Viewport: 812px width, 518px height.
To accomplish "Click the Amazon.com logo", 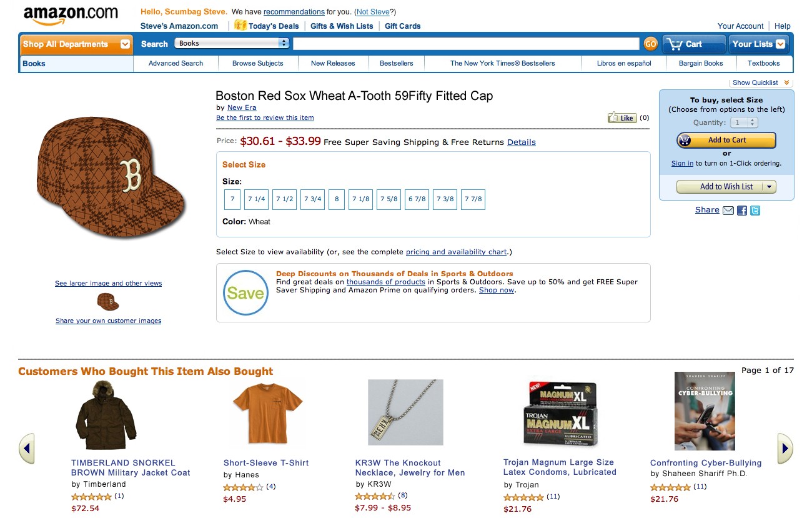I will [71, 16].
